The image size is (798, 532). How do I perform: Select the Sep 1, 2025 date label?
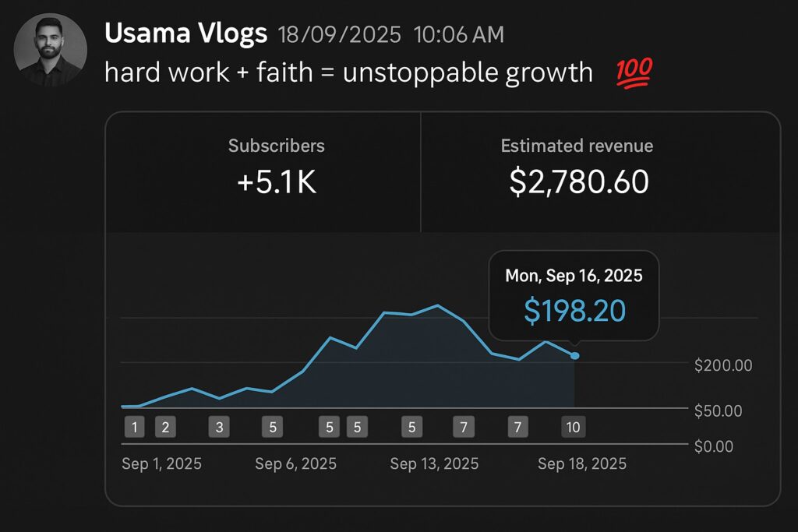coord(161,464)
